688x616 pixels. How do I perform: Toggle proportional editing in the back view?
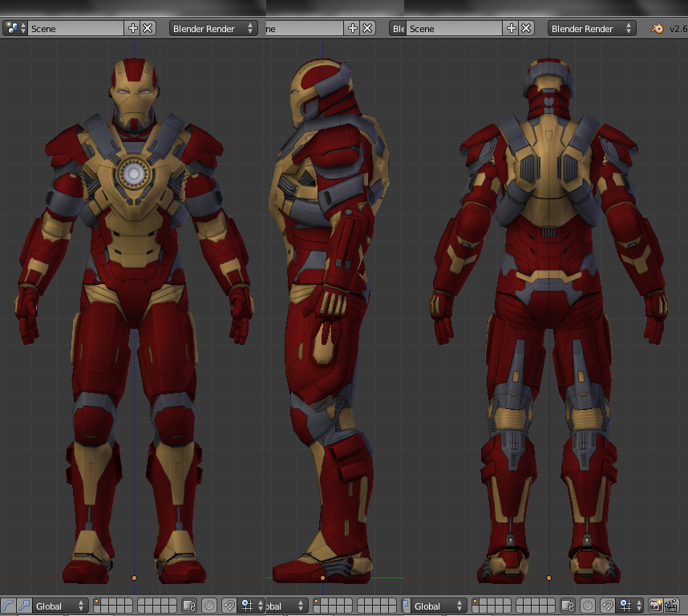pyautogui.click(x=588, y=606)
